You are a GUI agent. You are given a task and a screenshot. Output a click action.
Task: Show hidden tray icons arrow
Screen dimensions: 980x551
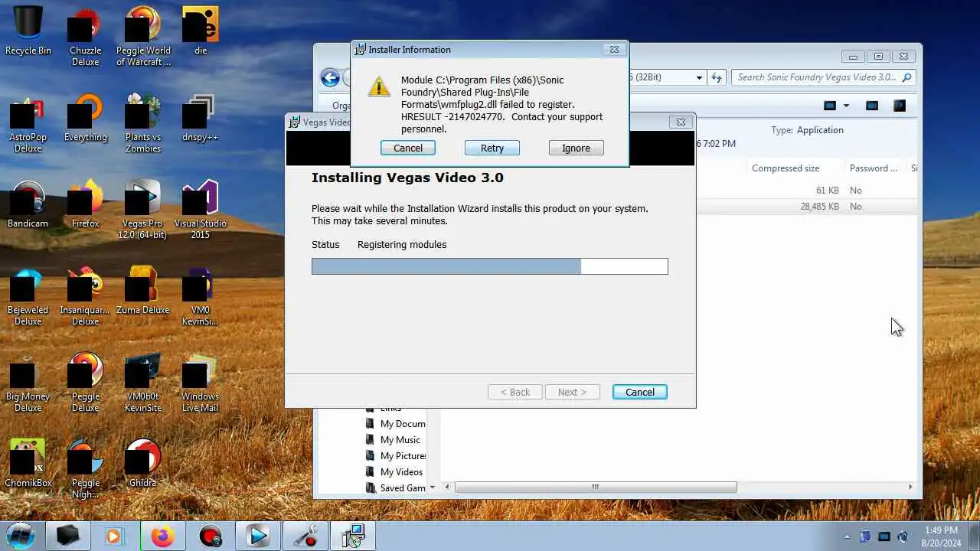pyautogui.click(x=847, y=536)
